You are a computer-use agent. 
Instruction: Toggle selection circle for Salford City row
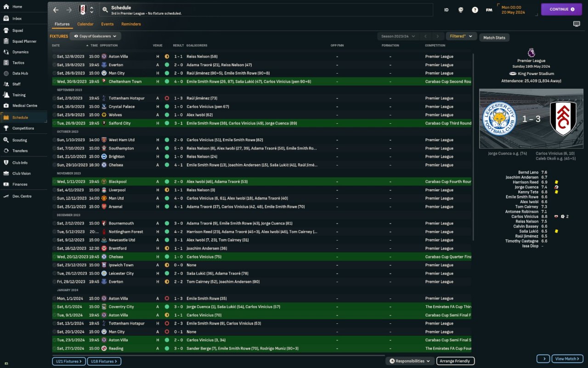point(54,123)
